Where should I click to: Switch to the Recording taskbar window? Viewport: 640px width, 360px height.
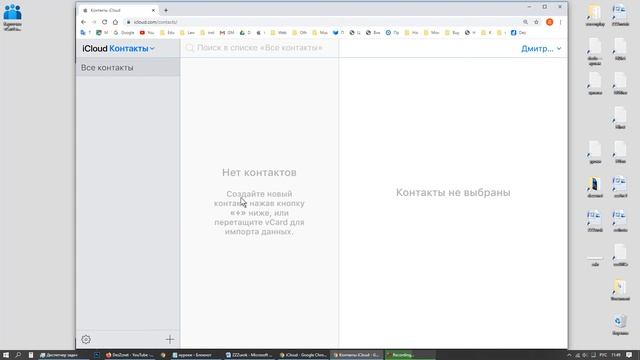pyautogui.click(x=410, y=355)
